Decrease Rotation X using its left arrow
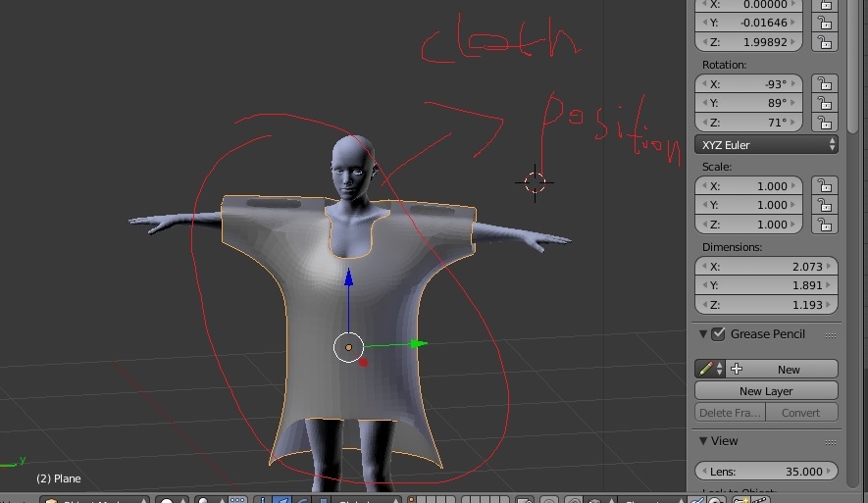 [704, 83]
